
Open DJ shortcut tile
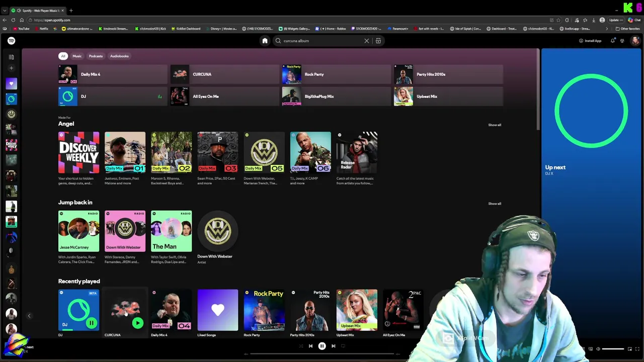113,97
